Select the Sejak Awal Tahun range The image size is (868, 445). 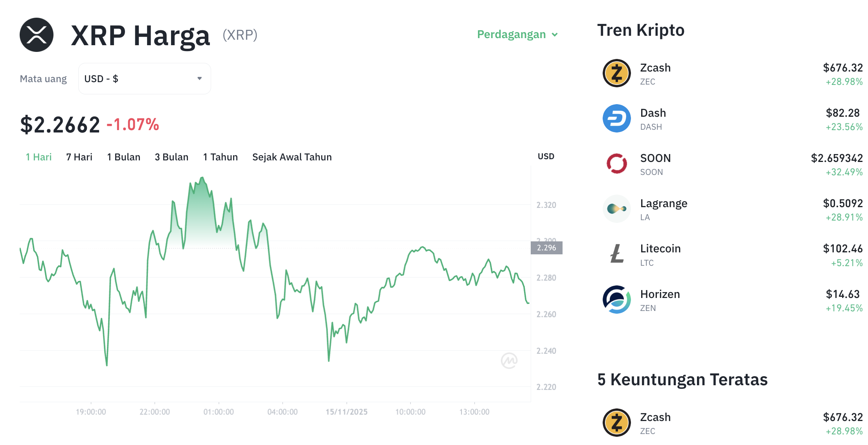click(292, 157)
